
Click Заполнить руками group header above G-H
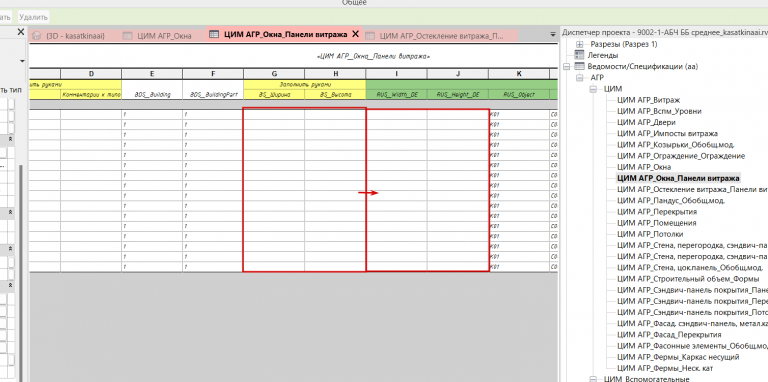pyautogui.click(x=305, y=84)
